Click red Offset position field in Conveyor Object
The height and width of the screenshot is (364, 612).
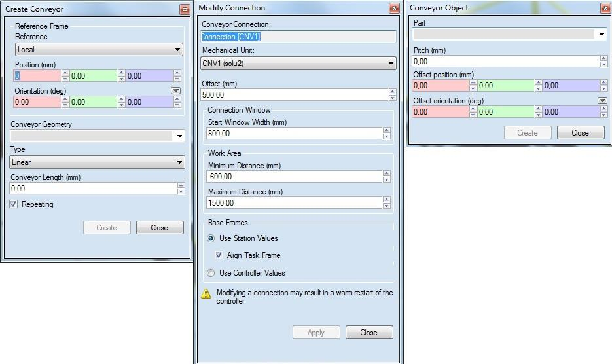[x=441, y=86]
